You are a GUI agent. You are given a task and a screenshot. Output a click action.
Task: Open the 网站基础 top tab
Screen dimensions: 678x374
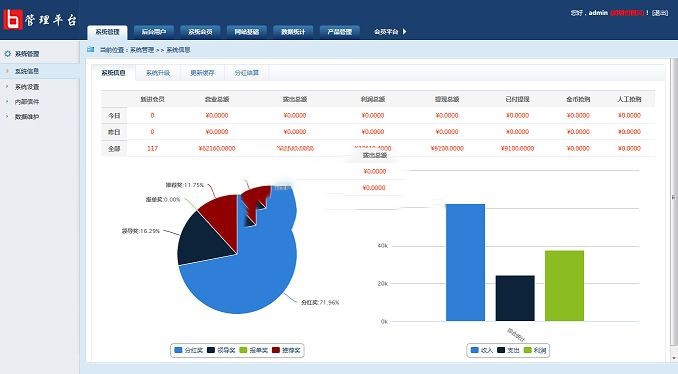coord(247,32)
